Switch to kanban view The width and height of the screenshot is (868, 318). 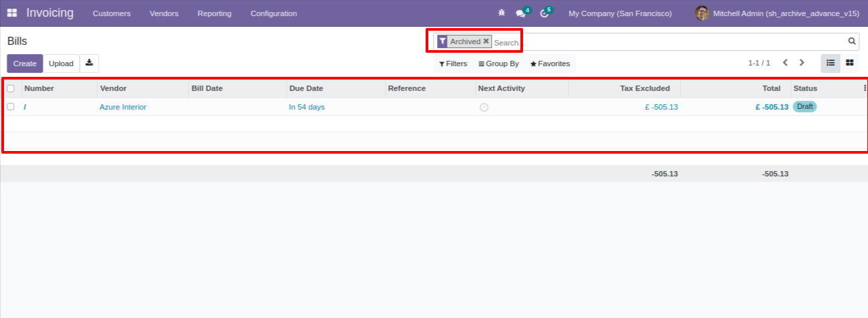(x=850, y=63)
